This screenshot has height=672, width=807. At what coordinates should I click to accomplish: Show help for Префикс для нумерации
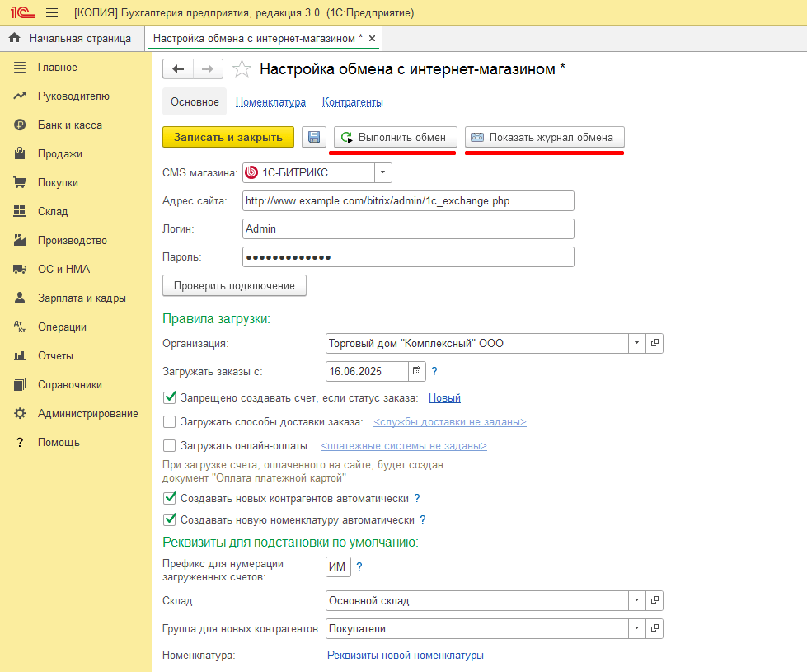tap(359, 566)
